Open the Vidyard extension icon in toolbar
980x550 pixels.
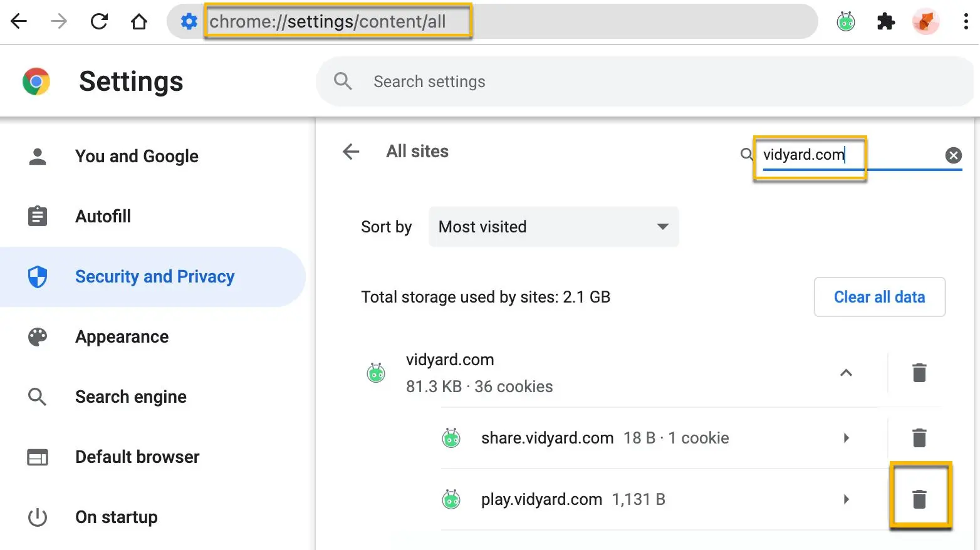[846, 22]
